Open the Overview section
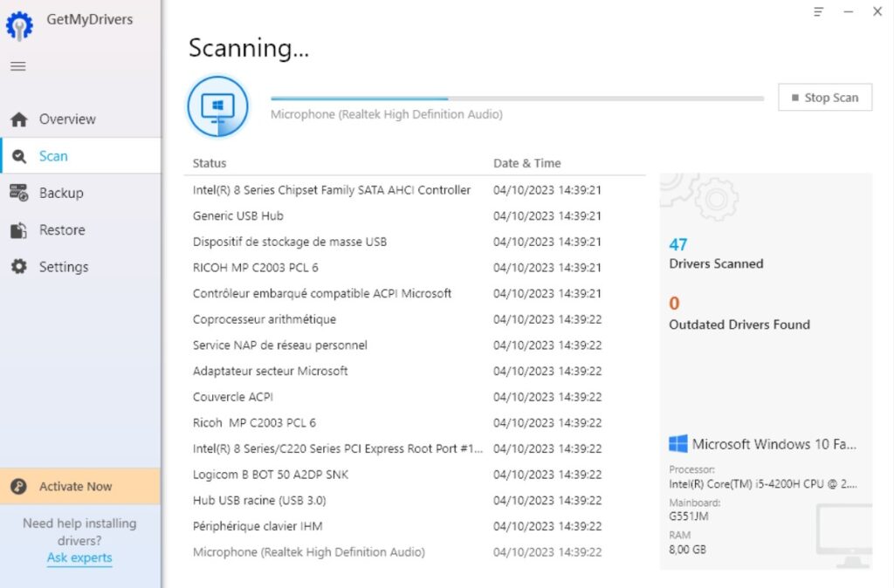Image resolution: width=894 pixels, height=588 pixels. click(x=81, y=119)
